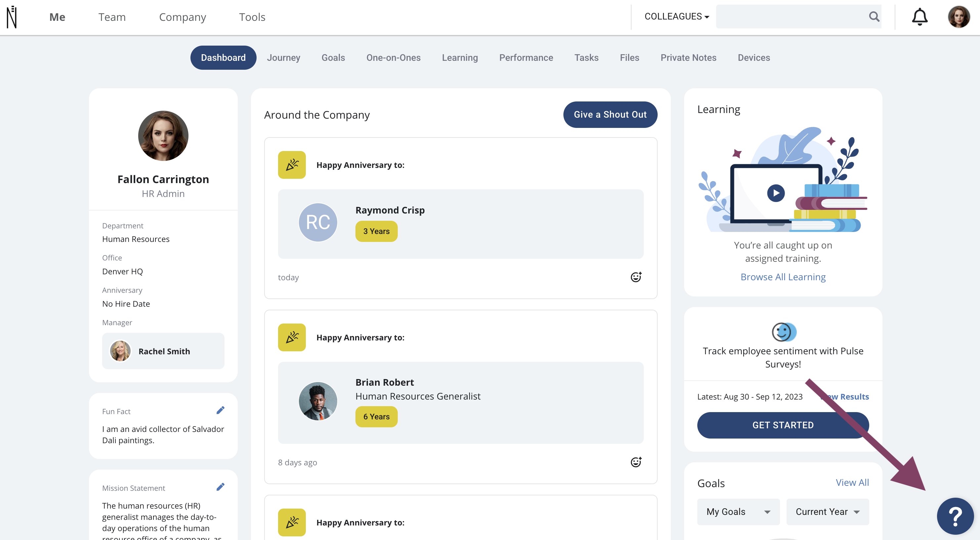Open the Team menu
The width and height of the screenshot is (980, 540).
pos(112,17)
